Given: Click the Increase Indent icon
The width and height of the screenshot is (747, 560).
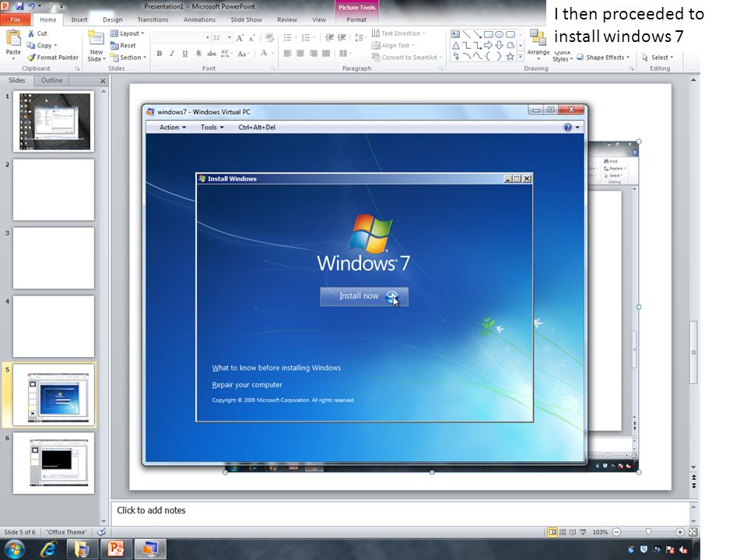Looking at the screenshot, I should point(342,37).
